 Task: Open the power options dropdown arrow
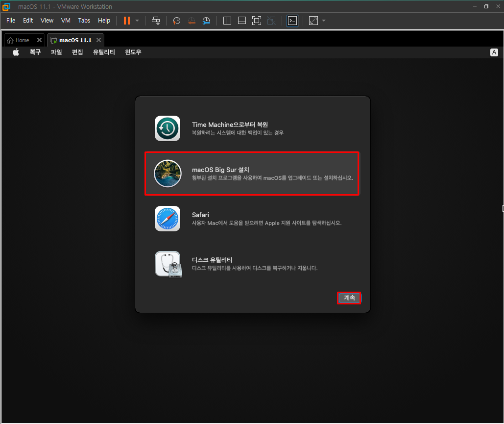(x=137, y=21)
